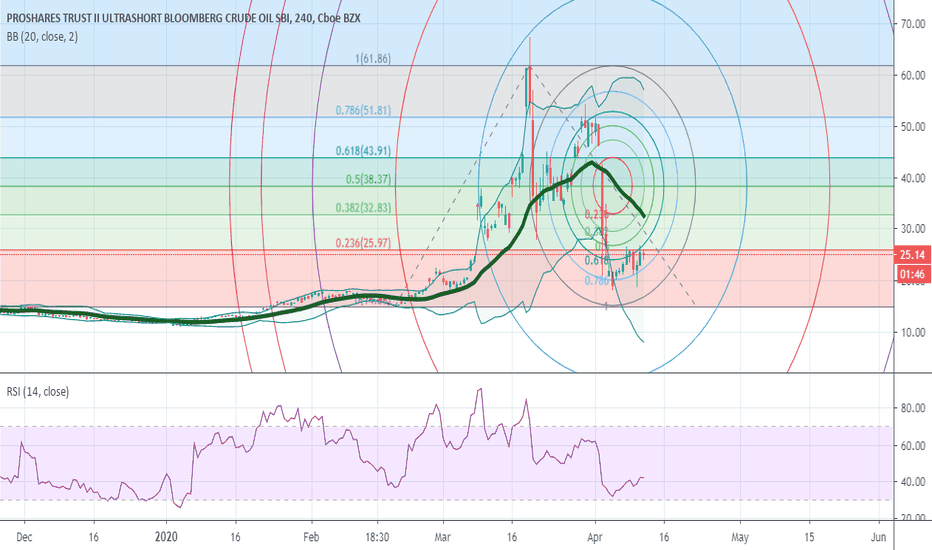Screen dimensions: 932x550
Task: Click the RSI axis value 80.00
Action: [913, 408]
